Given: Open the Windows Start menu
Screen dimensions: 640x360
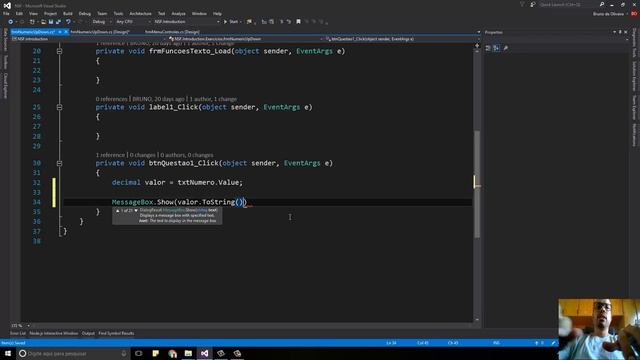Looking at the screenshot, I should tap(8, 353).
